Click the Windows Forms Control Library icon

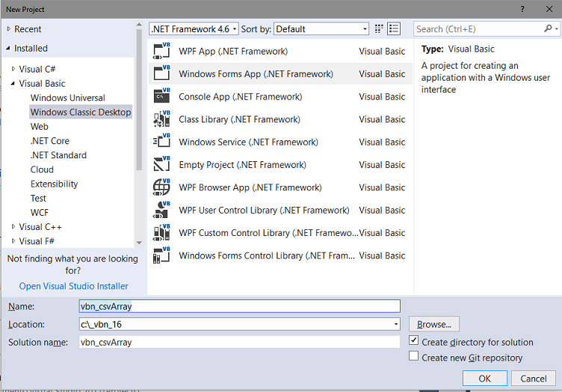(x=161, y=255)
